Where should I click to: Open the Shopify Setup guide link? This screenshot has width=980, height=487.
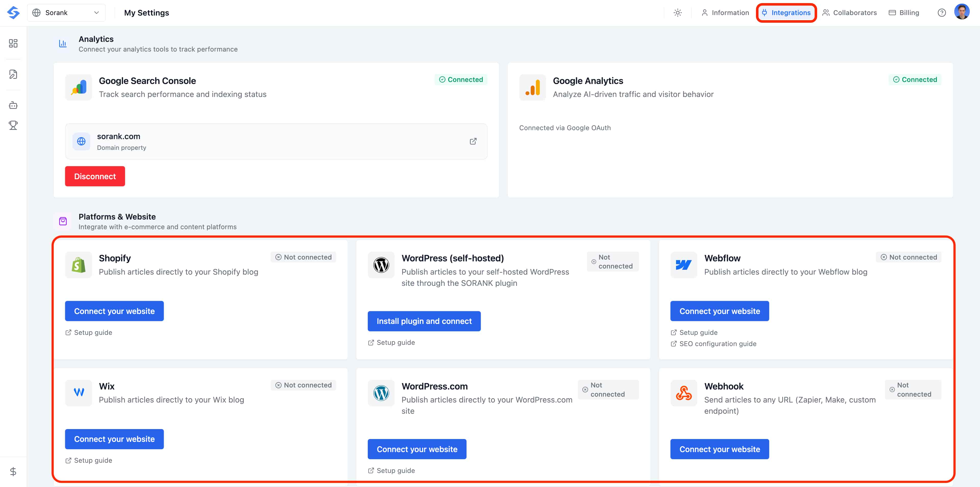point(89,333)
